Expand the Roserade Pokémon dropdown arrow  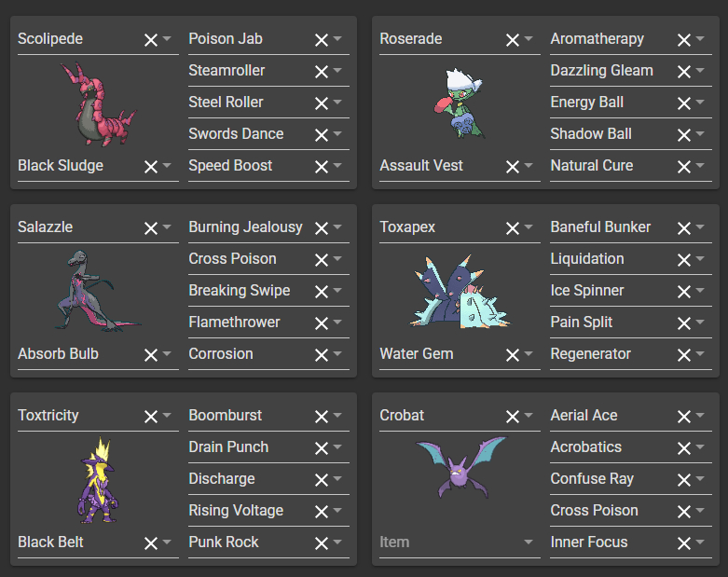529,39
